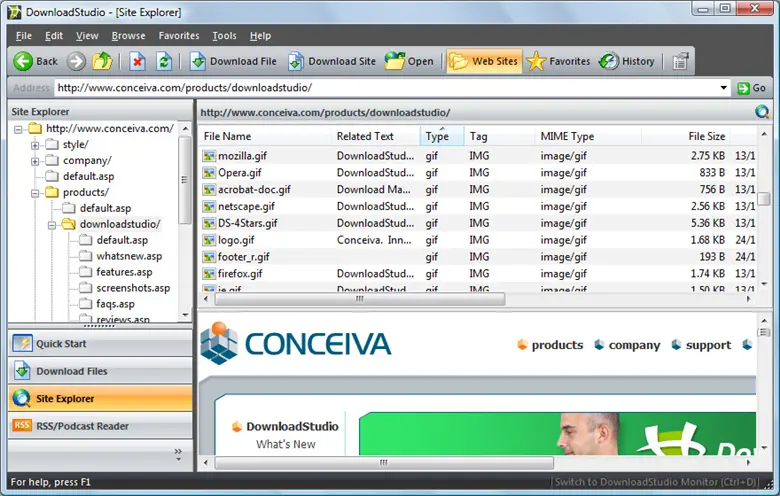Click the tree pane scroll down arrow
Screen dimensions: 780x496
coord(186,315)
